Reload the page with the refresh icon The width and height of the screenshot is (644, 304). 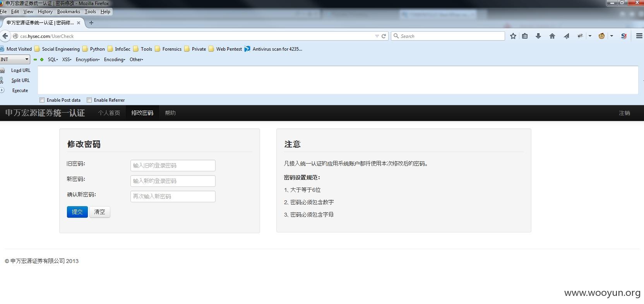pyautogui.click(x=384, y=36)
